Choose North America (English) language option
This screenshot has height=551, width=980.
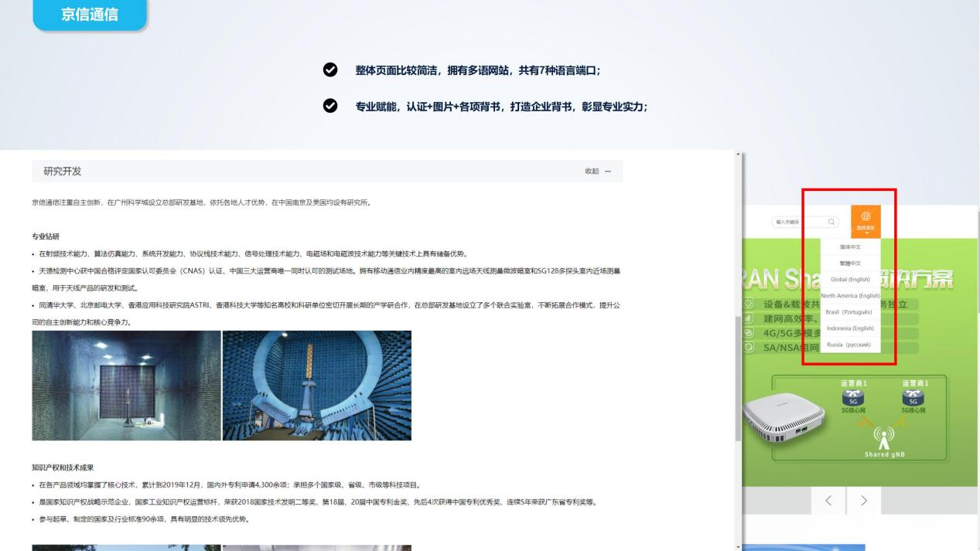(850, 295)
